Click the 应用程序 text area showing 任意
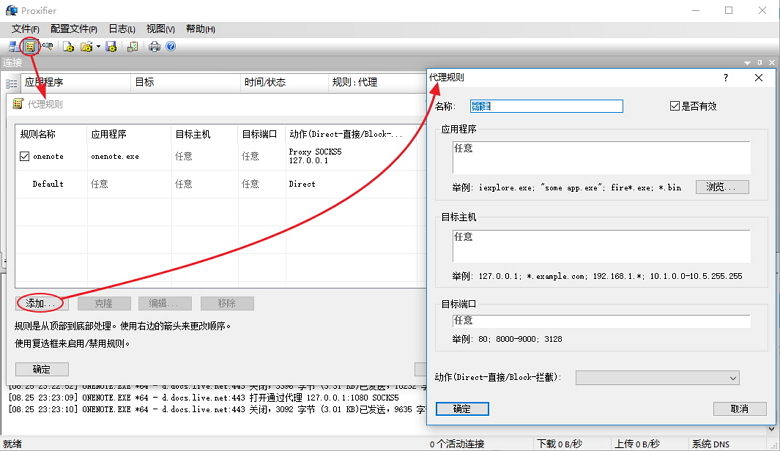This screenshot has height=451, width=780. click(x=601, y=157)
